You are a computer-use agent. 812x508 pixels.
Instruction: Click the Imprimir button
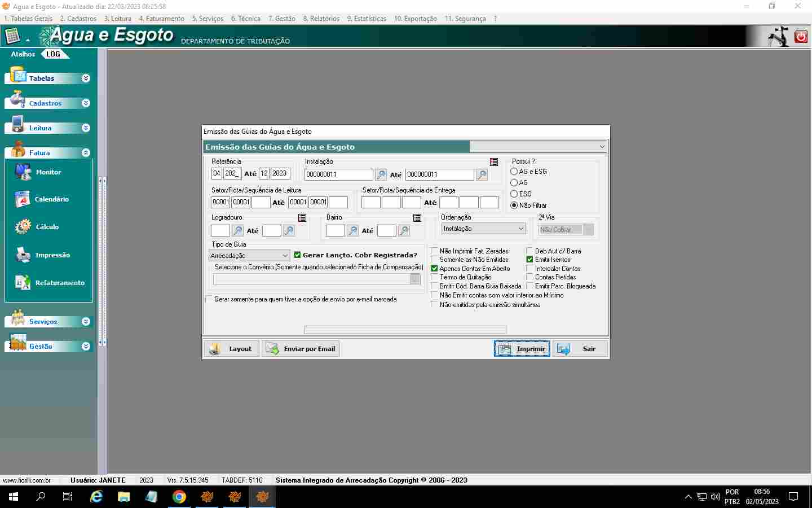[522, 349]
